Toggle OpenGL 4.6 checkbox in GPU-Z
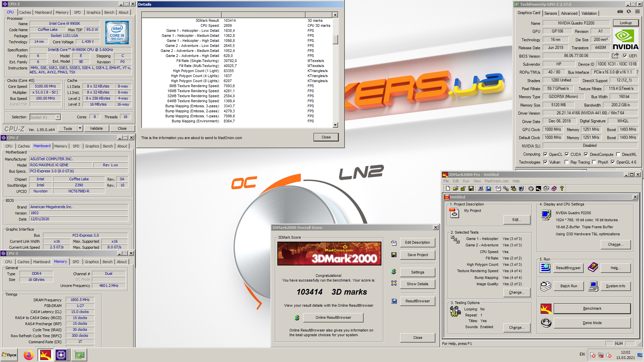This screenshot has width=644, height=362. click(x=613, y=162)
